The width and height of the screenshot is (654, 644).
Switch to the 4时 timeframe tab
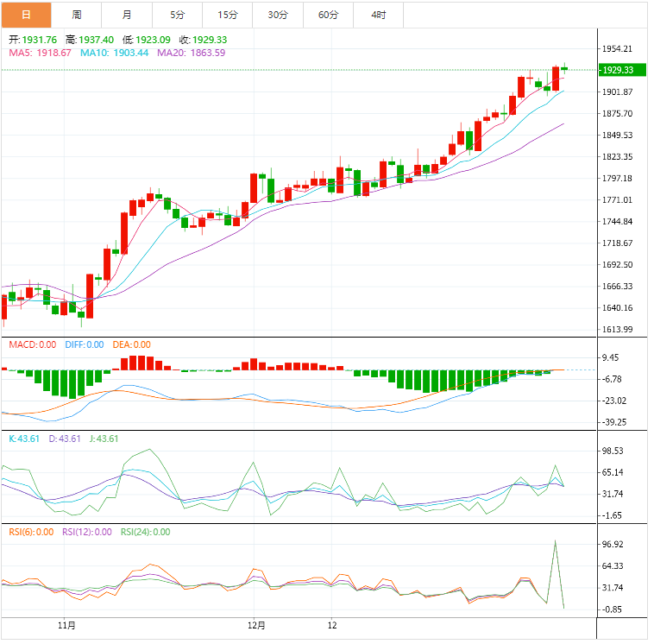[x=379, y=15]
